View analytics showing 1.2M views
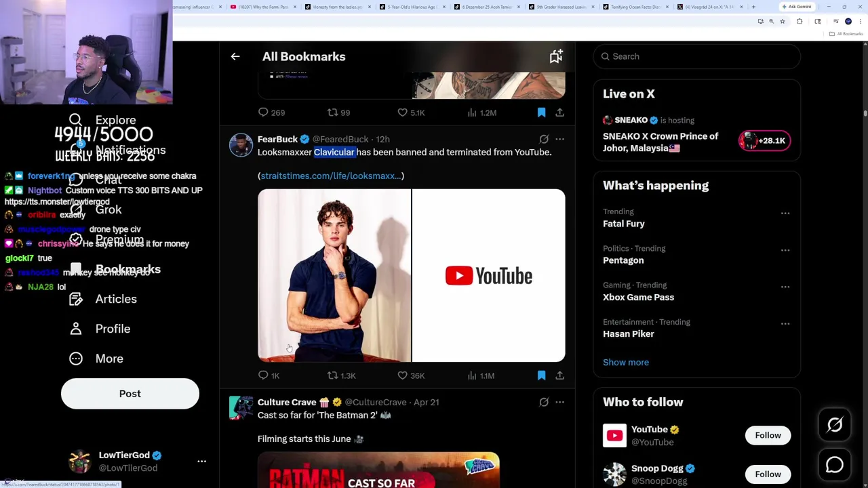The image size is (868, 488). pos(481,113)
